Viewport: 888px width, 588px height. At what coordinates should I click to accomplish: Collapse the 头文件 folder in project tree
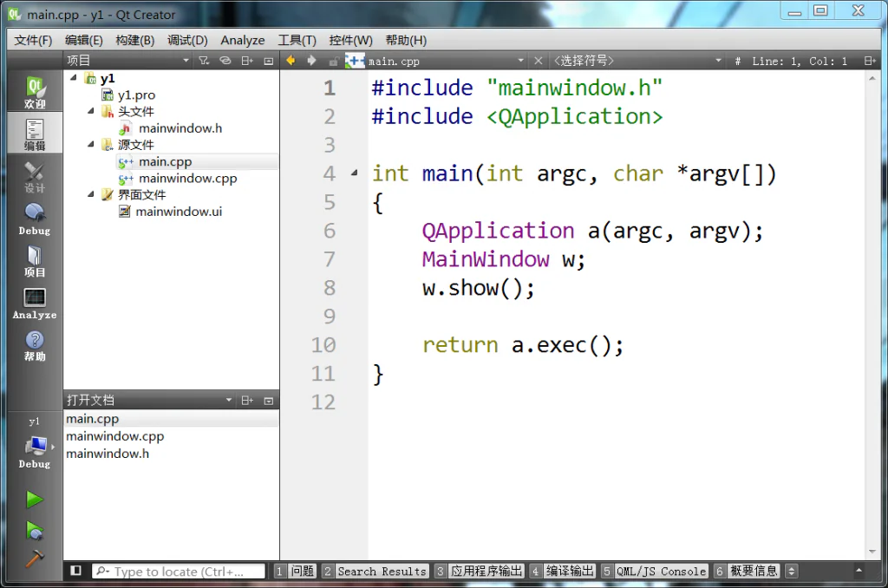click(x=91, y=112)
